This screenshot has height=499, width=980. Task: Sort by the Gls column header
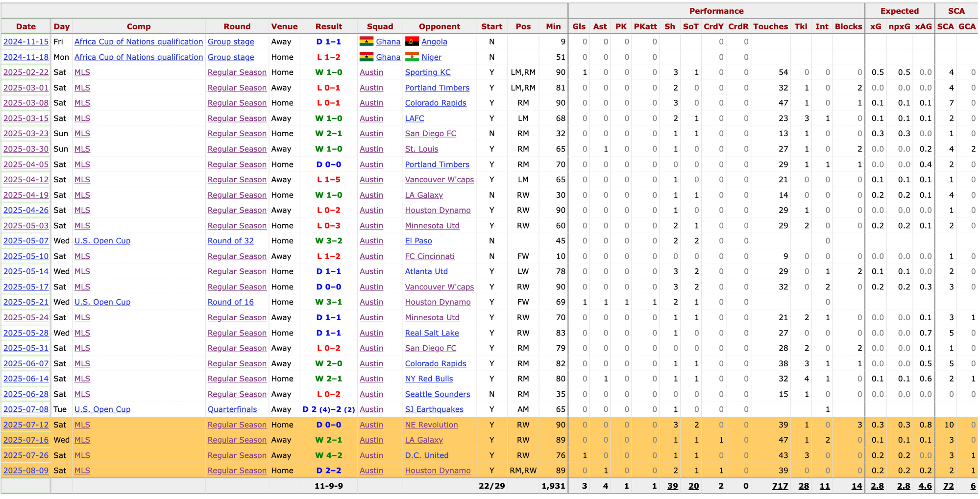pyautogui.click(x=579, y=26)
